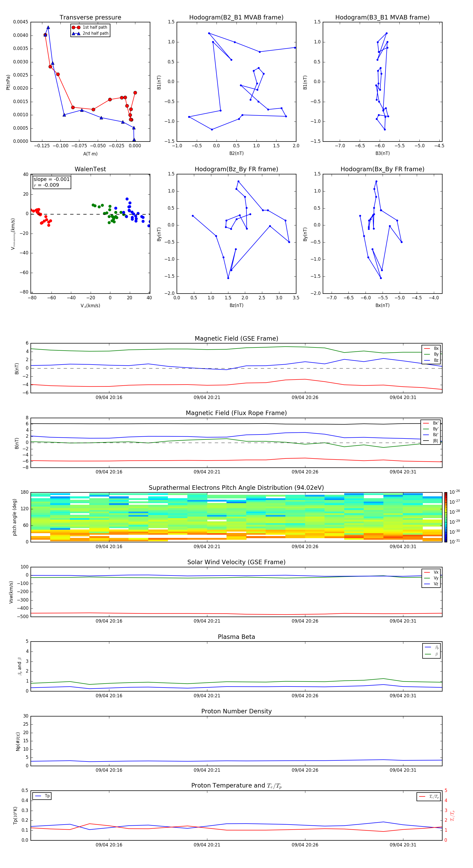Click the B2(nT) x-axis label

(x=236, y=153)
